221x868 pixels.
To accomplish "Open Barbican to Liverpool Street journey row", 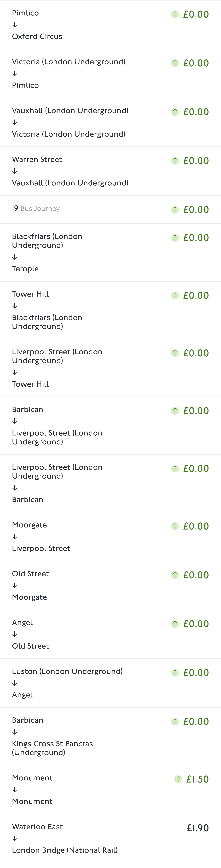I will 110,426.
